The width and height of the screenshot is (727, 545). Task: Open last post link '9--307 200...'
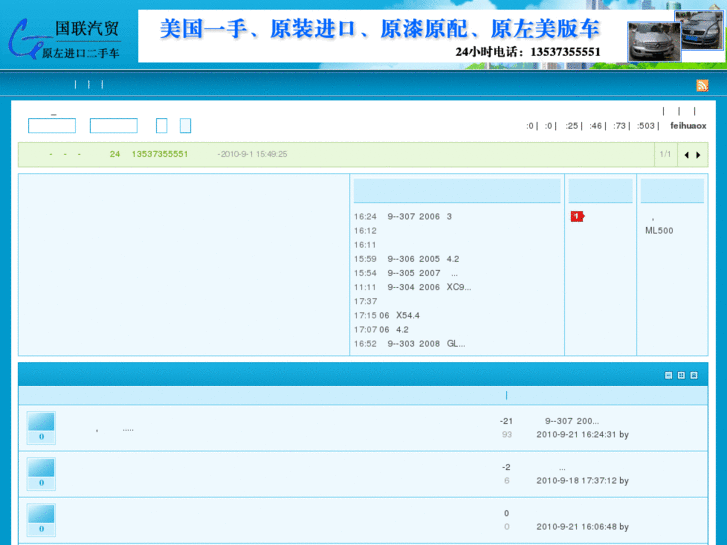tap(572, 421)
